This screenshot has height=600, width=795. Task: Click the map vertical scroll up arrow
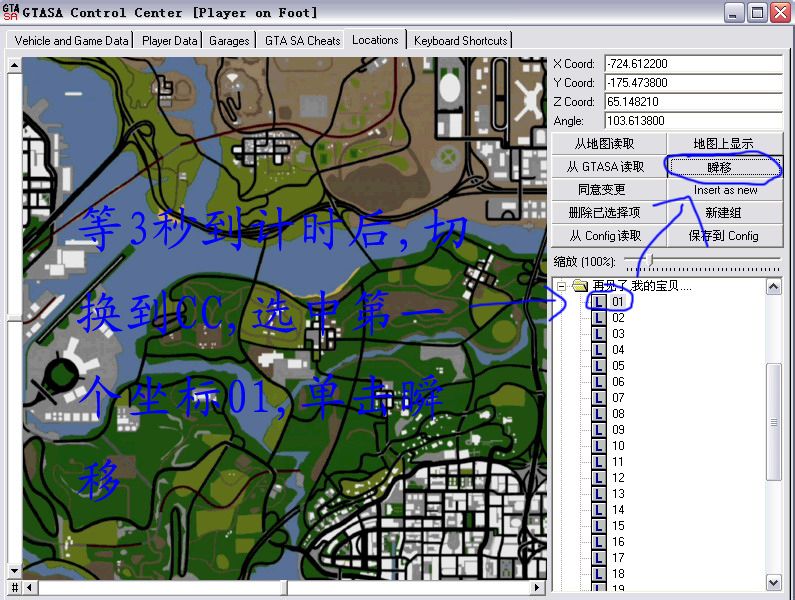(15, 65)
